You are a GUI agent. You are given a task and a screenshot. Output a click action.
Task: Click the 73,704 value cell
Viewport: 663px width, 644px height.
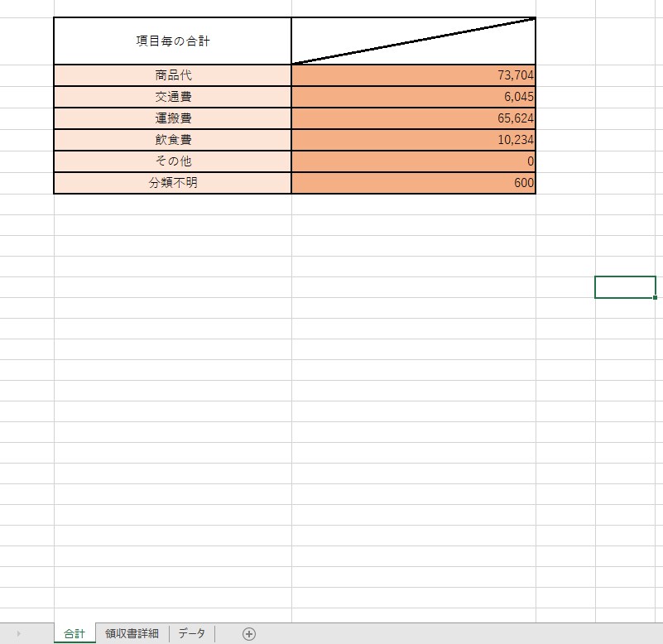(414, 75)
